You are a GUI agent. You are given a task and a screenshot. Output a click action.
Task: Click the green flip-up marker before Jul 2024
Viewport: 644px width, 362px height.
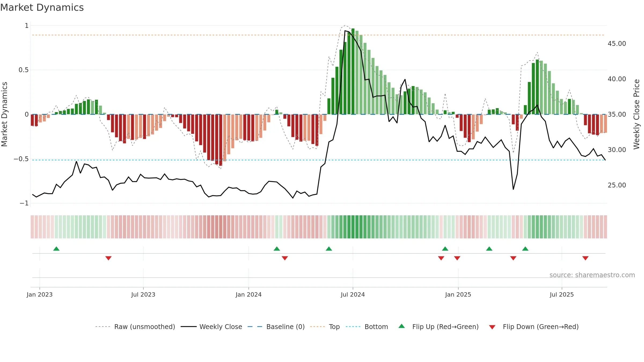[329, 249]
